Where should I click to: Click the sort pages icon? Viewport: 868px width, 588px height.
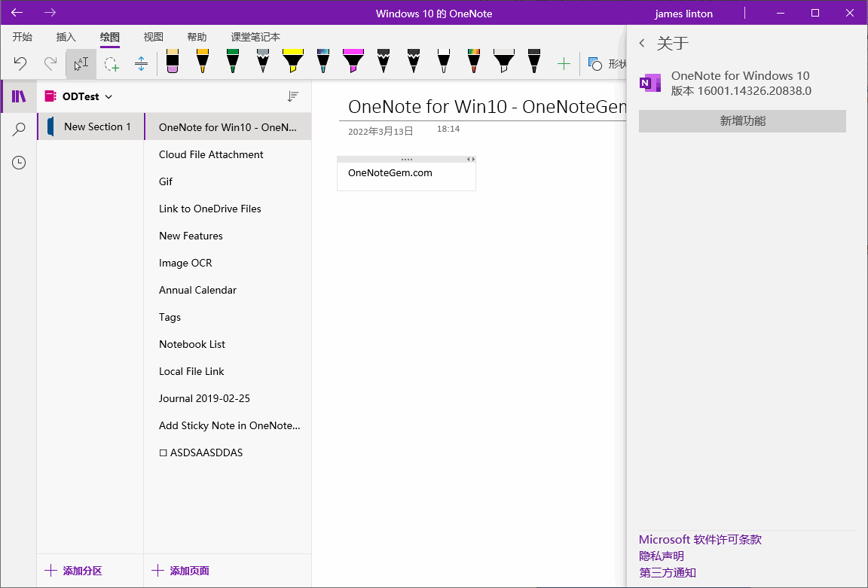[x=293, y=96]
